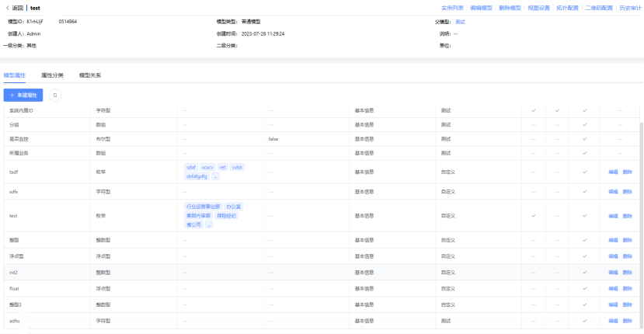The width and height of the screenshot is (644, 334).
Task: Switch to the 属性分类 tab
Action: 52,75
